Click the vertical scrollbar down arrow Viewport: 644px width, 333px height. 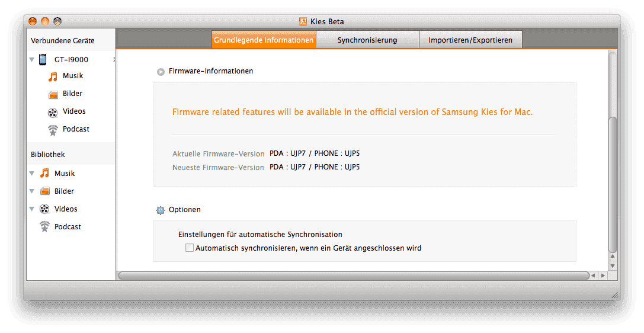613,266
